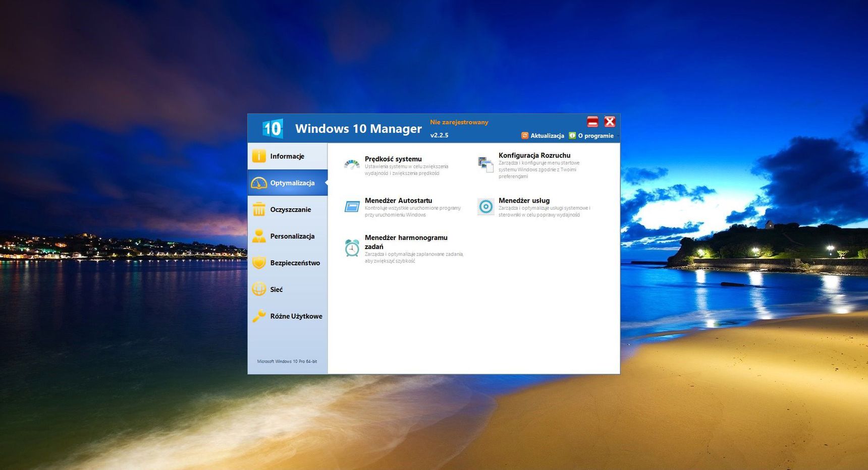Launch Menedżer usług
Viewport: 868px width, 470px height.
coord(524,200)
